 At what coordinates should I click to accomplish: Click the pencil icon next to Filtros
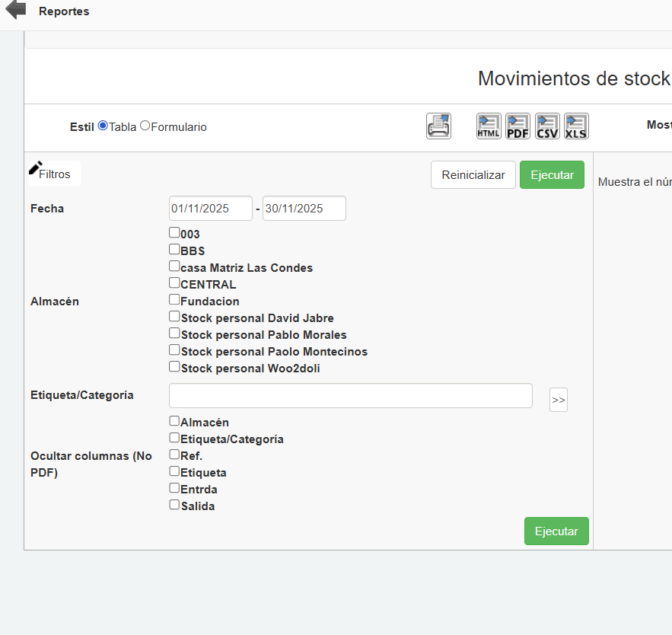coord(33,166)
